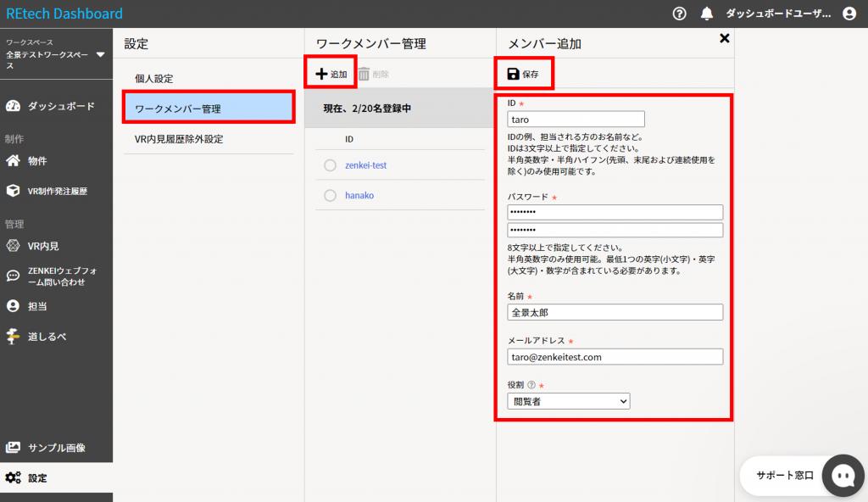The height and width of the screenshot is (502, 868).
Task: Select ワークメンバー管理 menu item
Action: click(209, 109)
